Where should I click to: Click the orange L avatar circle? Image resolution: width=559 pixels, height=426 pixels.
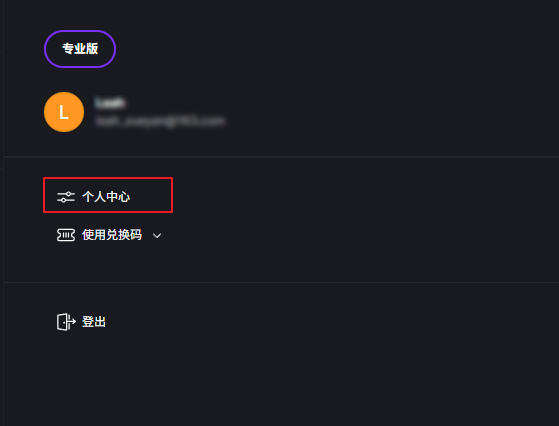(x=64, y=112)
